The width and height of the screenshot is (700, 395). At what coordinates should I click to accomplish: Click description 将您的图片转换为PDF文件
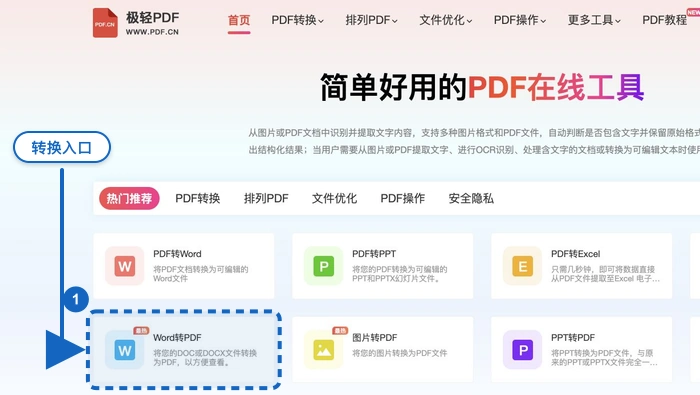coord(400,353)
